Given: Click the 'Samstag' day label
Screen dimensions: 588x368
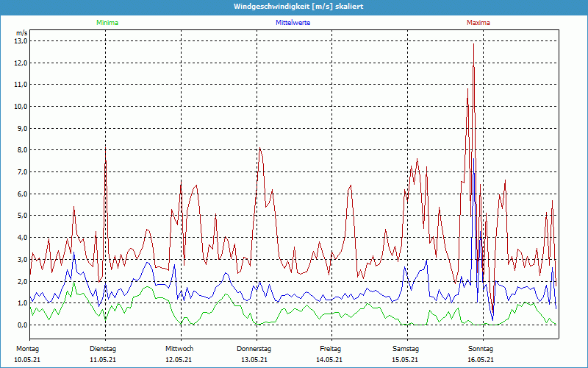Looking at the screenshot, I should (406, 349).
